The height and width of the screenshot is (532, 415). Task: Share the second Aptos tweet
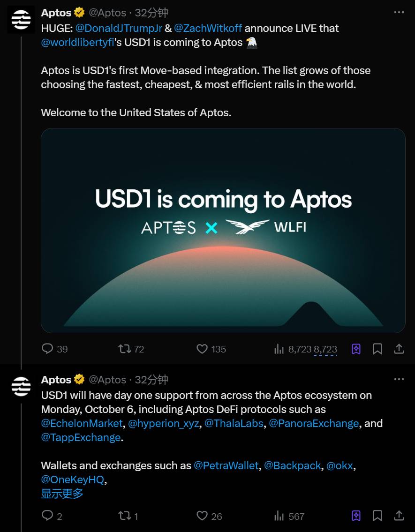[x=399, y=516]
